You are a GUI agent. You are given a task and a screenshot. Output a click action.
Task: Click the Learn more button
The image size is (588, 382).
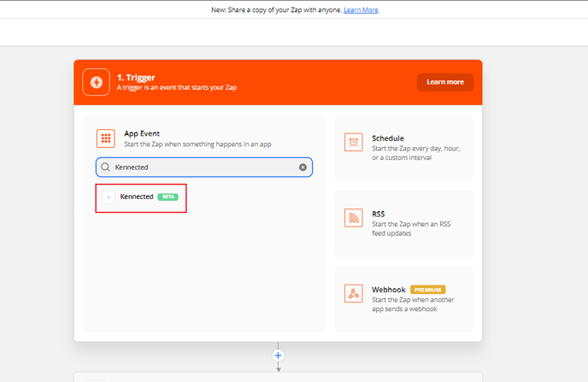[445, 82]
